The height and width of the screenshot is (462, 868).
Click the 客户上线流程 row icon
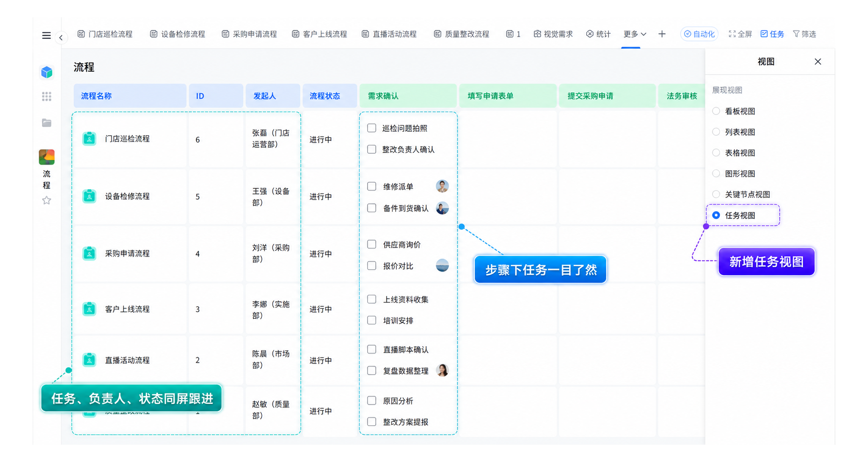pyautogui.click(x=89, y=309)
